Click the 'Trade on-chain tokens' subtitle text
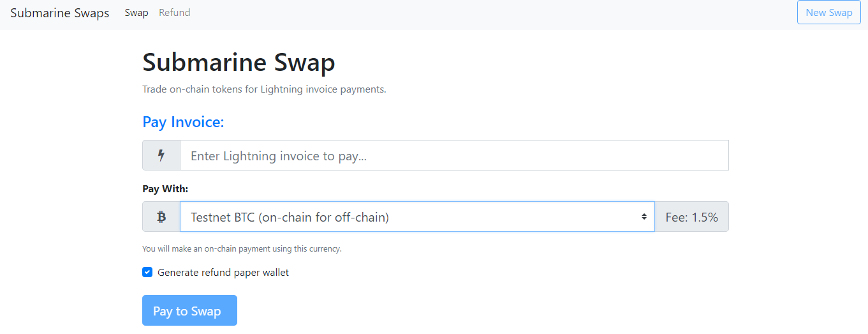 click(264, 89)
